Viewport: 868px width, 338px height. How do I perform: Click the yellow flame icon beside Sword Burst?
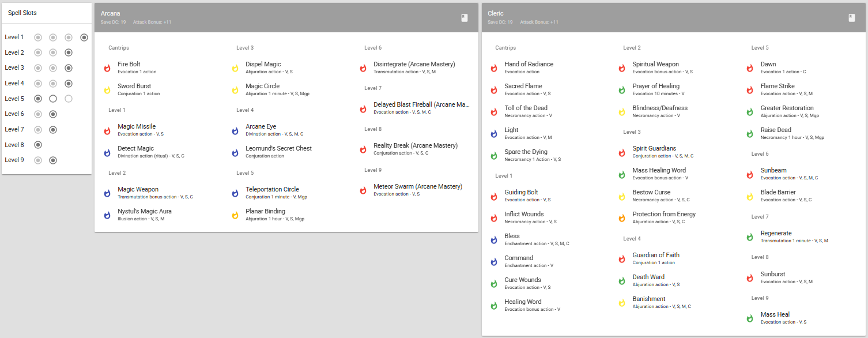coord(107,90)
